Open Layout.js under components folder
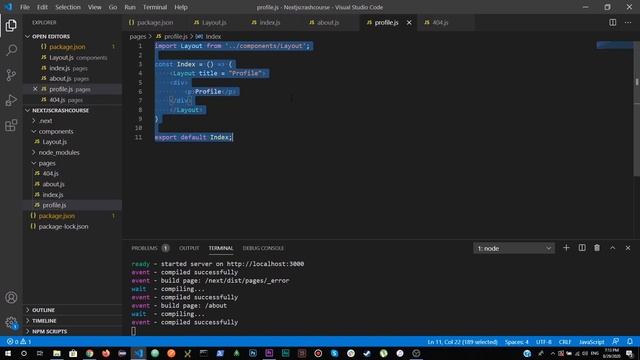640x360 pixels. click(x=54, y=142)
